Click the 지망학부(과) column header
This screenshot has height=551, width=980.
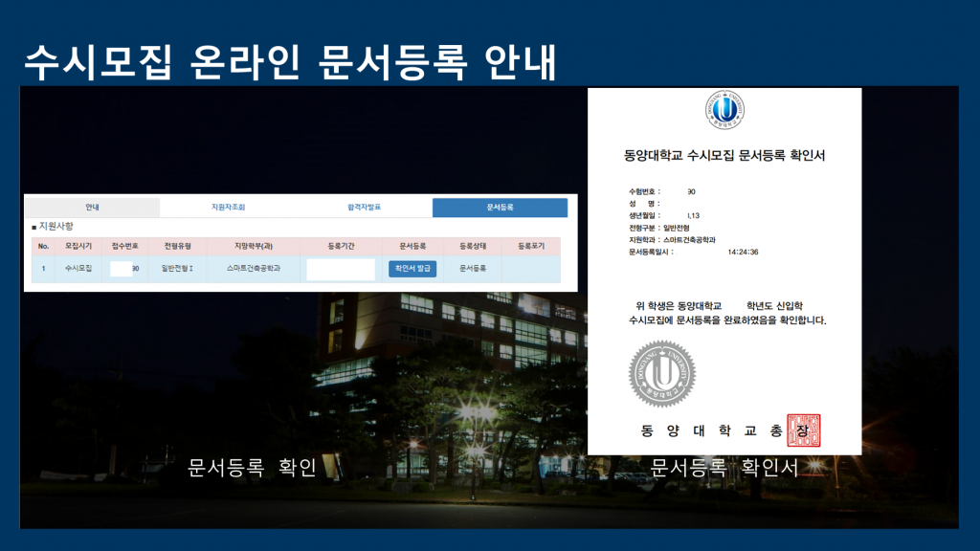coord(253,246)
